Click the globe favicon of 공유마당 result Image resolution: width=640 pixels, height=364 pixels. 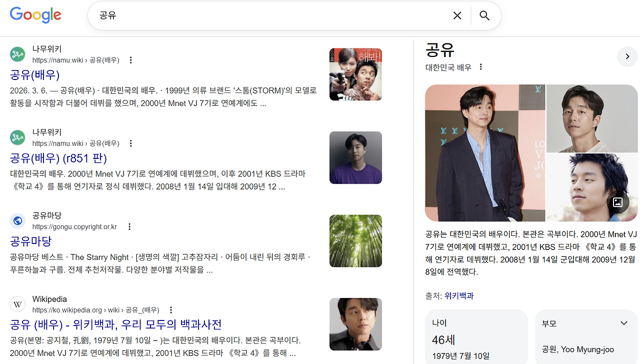pyautogui.click(x=17, y=220)
